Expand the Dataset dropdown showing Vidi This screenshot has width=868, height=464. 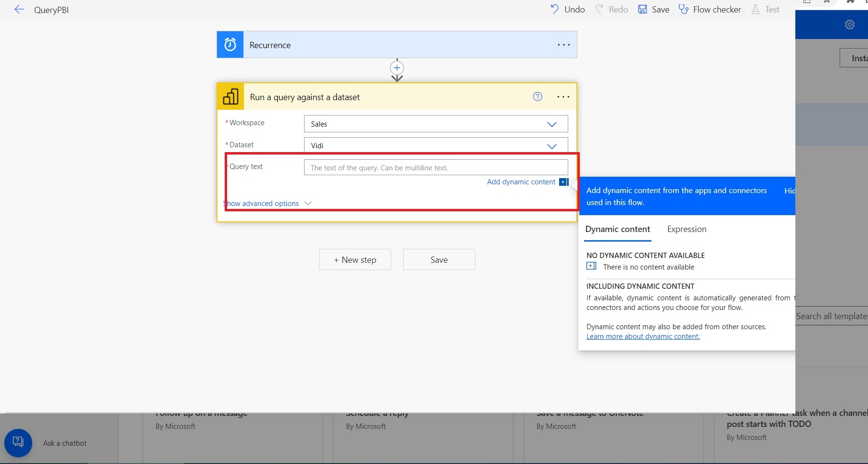(x=436, y=145)
